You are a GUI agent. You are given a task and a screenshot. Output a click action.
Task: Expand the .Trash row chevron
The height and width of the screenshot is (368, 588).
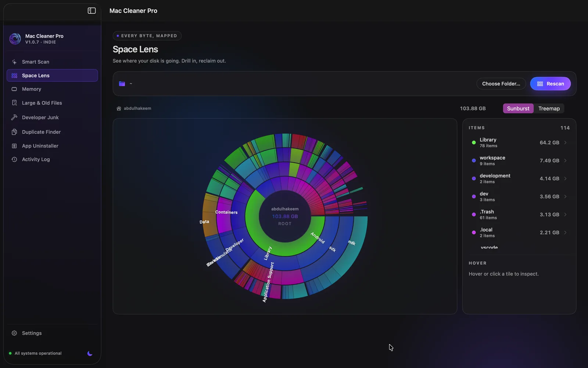[565, 215]
